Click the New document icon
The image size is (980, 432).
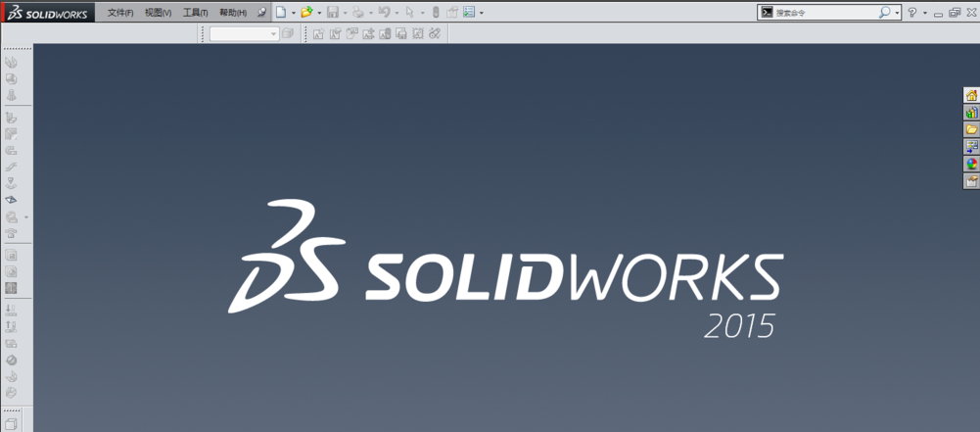tap(281, 13)
